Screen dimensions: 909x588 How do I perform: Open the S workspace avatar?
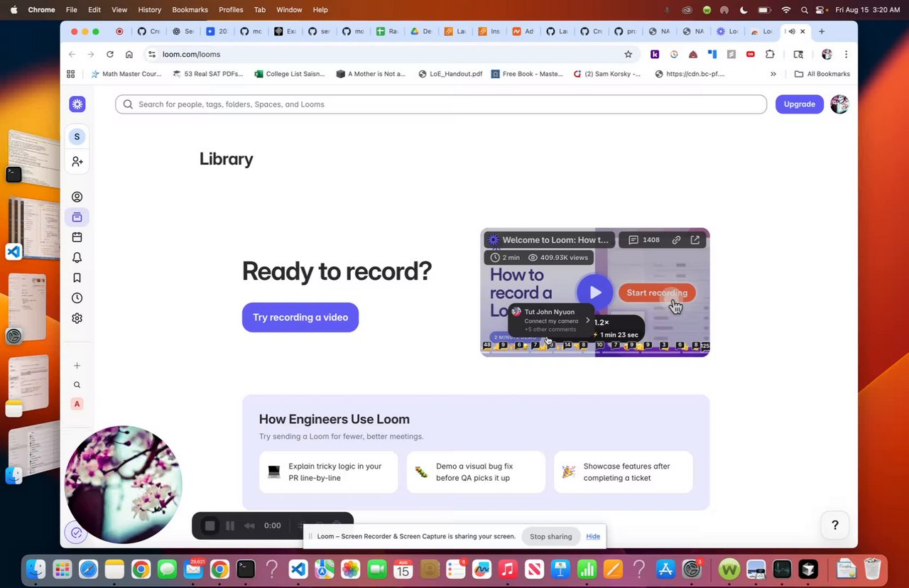[77, 136]
